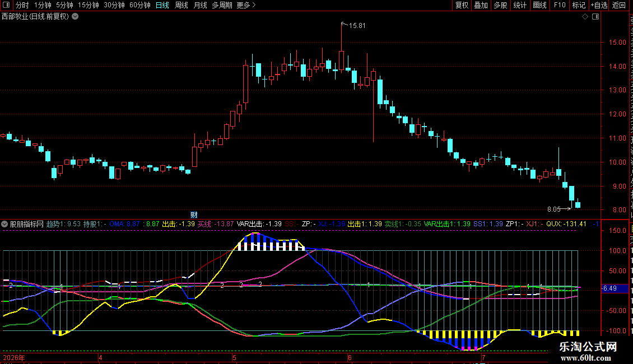Click the OMA: 8.87 indicator value
Screen dimensions: 633x364
point(124,224)
